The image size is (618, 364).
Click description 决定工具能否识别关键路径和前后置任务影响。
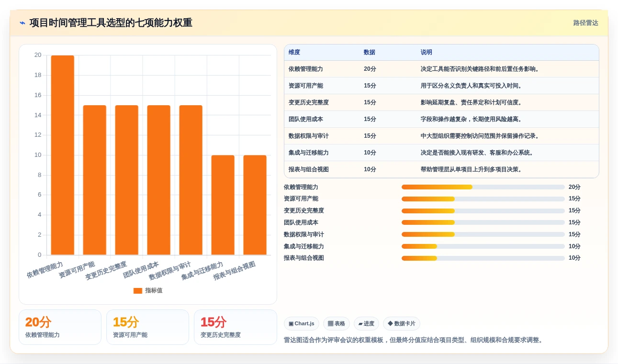tap(481, 69)
